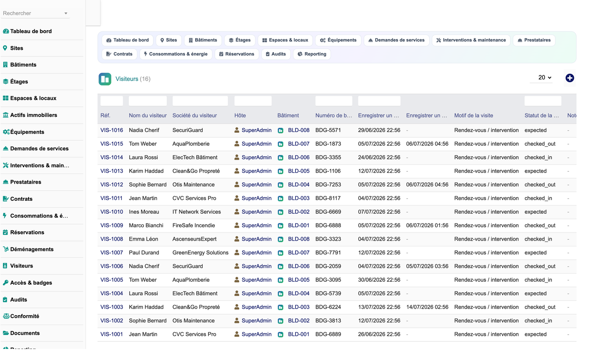Click the blue plus add visitor icon

[569, 78]
